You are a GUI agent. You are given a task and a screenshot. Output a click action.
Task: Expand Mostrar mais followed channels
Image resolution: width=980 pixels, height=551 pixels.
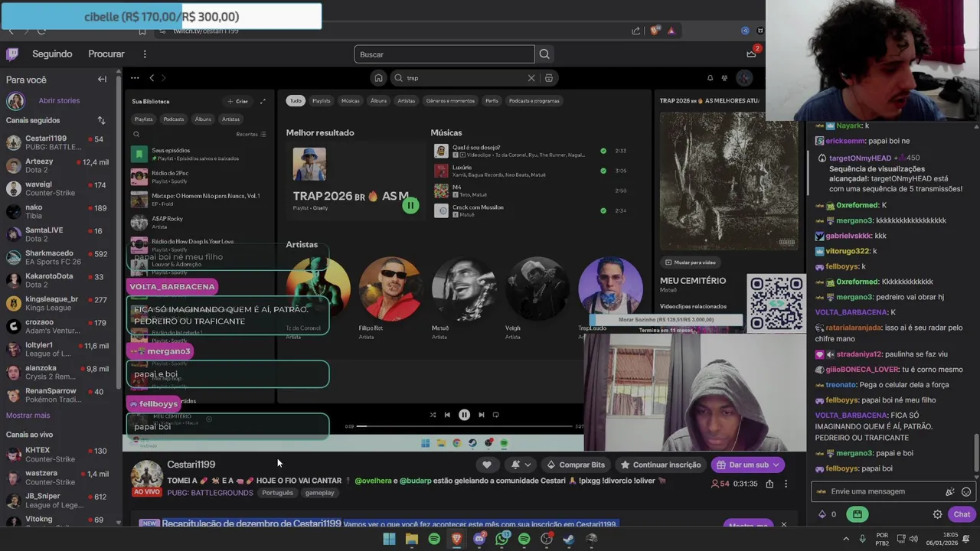pyautogui.click(x=28, y=415)
